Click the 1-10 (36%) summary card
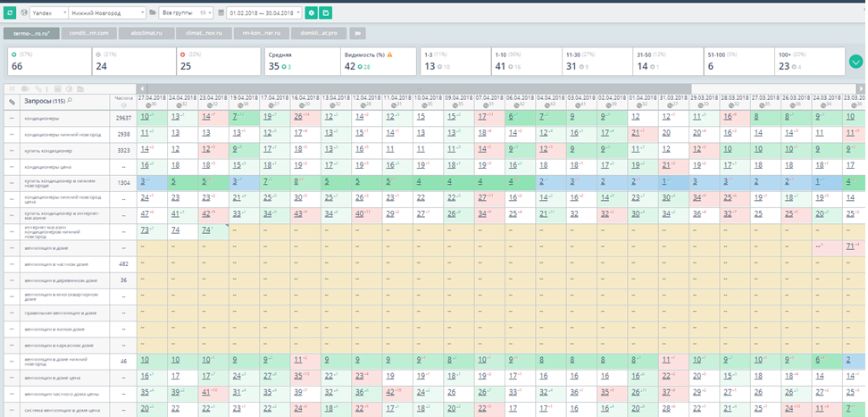 click(526, 61)
